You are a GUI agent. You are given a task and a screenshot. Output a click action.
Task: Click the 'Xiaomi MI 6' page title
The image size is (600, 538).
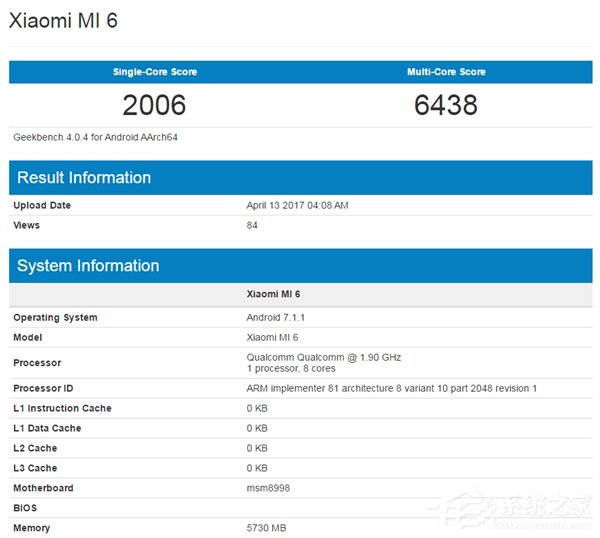click(63, 20)
